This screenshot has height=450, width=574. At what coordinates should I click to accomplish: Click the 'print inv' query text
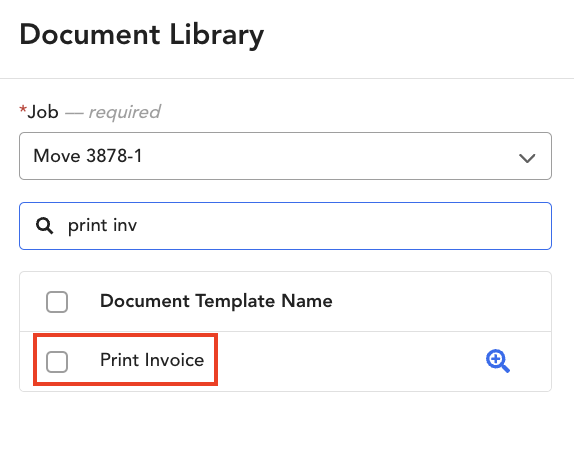102,226
